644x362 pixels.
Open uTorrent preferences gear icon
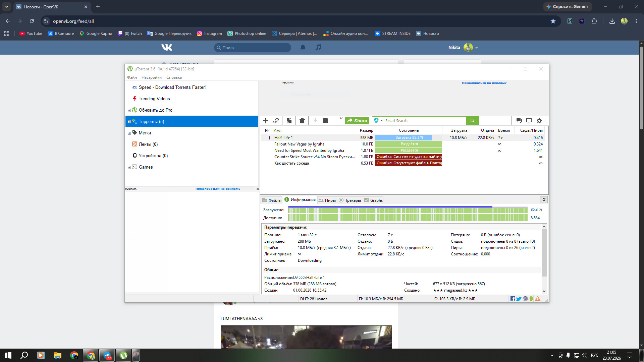(x=539, y=121)
